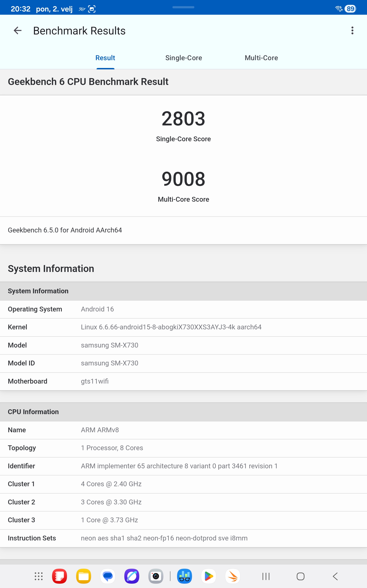Launch Samsung Internet browser

click(x=132, y=576)
